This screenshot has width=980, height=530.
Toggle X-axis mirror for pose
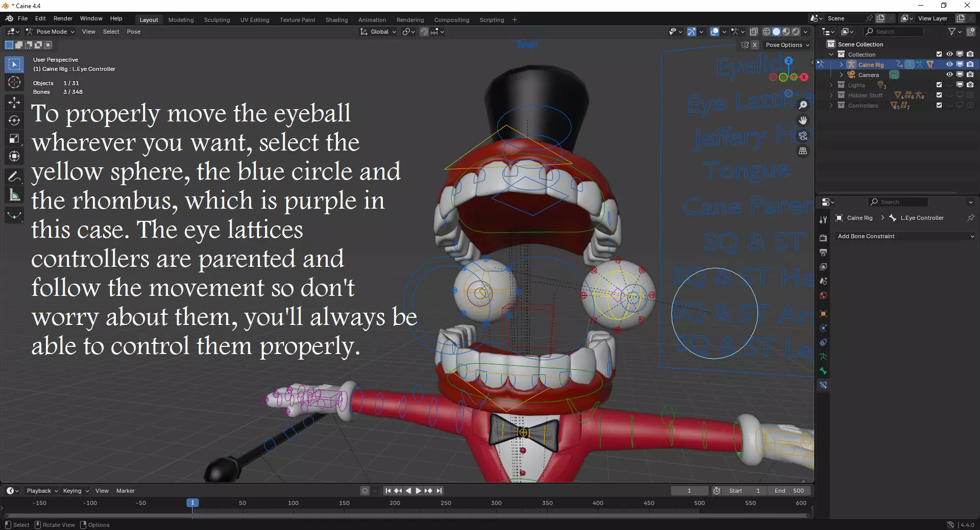[754, 45]
